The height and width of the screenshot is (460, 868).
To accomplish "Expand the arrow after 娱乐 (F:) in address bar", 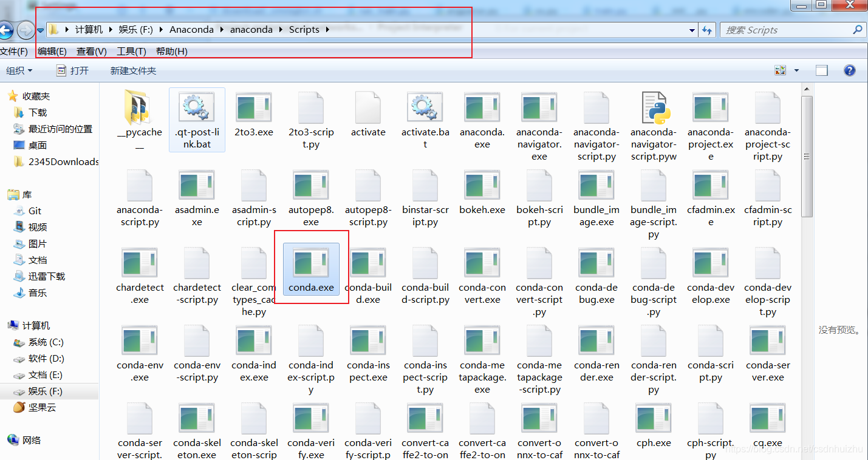I will tap(162, 29).
